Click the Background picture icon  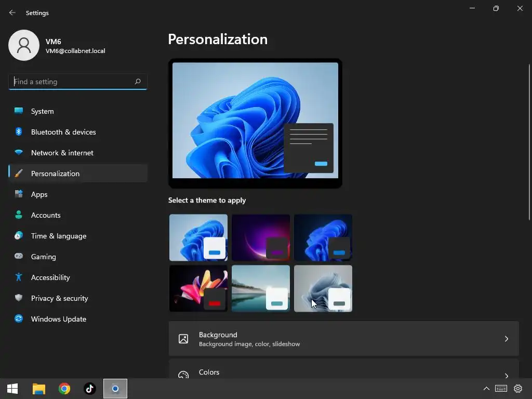[183, 339]
